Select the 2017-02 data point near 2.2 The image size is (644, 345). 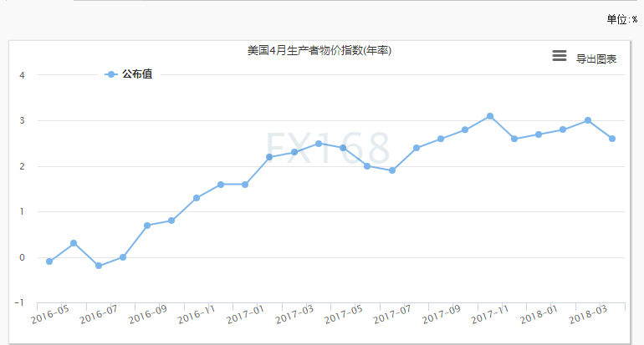click(x=269, y=157)
